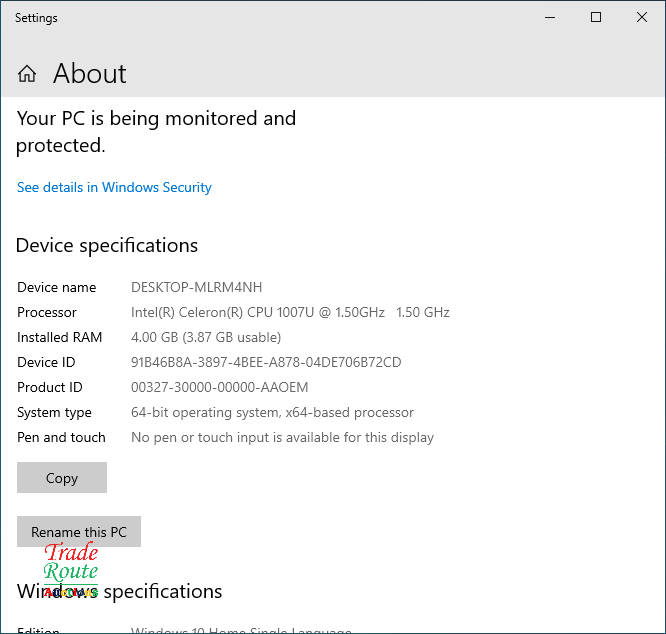The image size is (666, 634).
Task: Go to Settings home via house icon
Action: click(27, 74)
